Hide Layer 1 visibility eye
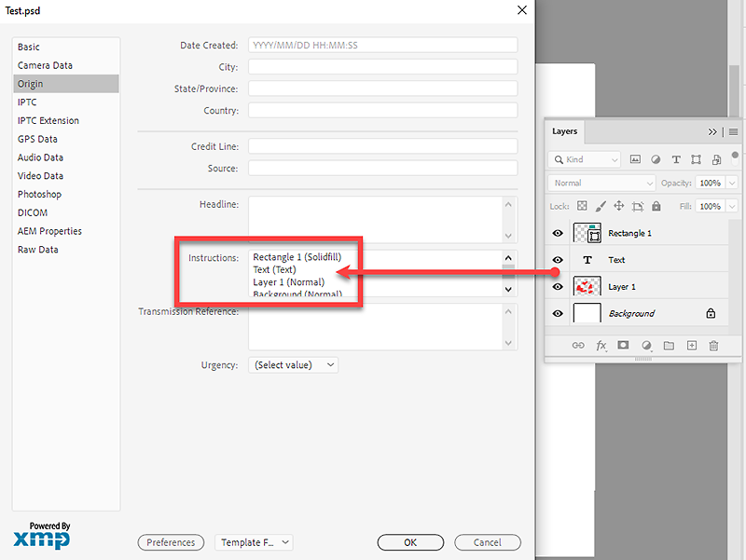The width and height of the screenshot is (746, 560). (x=558, y=287)
